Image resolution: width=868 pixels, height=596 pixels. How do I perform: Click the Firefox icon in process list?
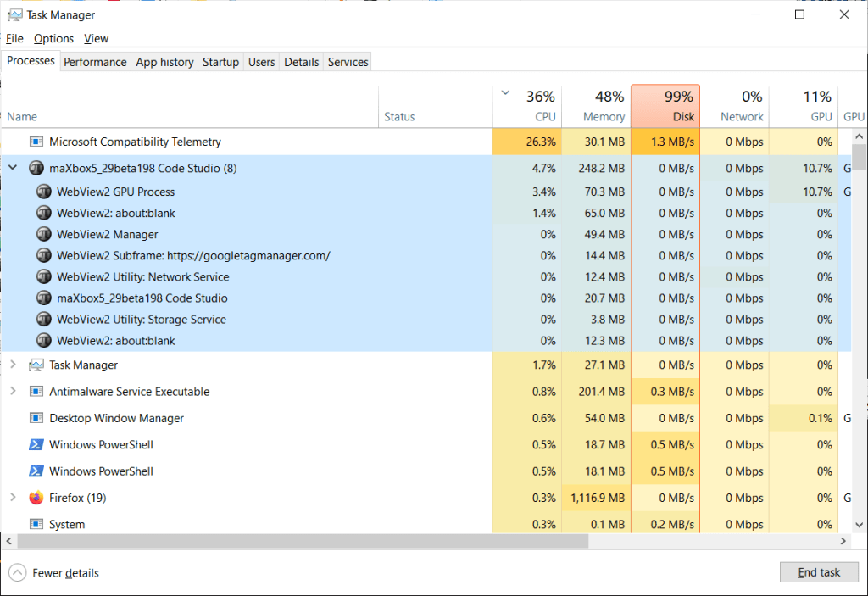point(36,498)
